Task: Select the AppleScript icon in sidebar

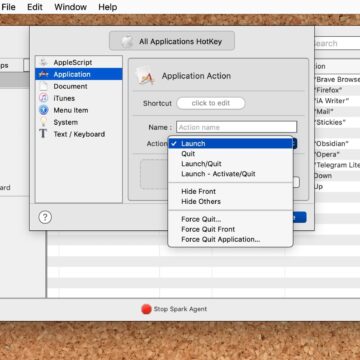Action: (44, 62)
